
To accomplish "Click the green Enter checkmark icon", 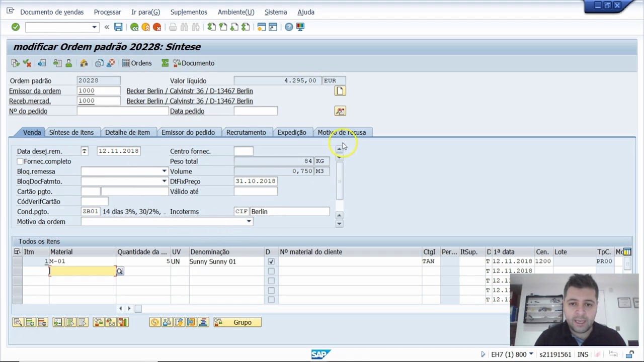I will pos(16,27).
